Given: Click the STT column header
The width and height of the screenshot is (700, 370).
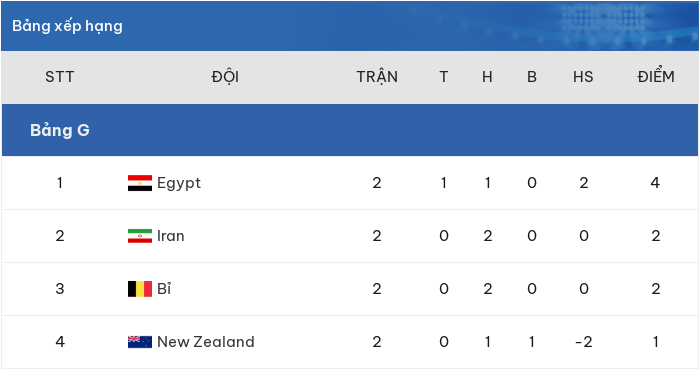Looking at the screenshot, I should click(x=60, y=77).
